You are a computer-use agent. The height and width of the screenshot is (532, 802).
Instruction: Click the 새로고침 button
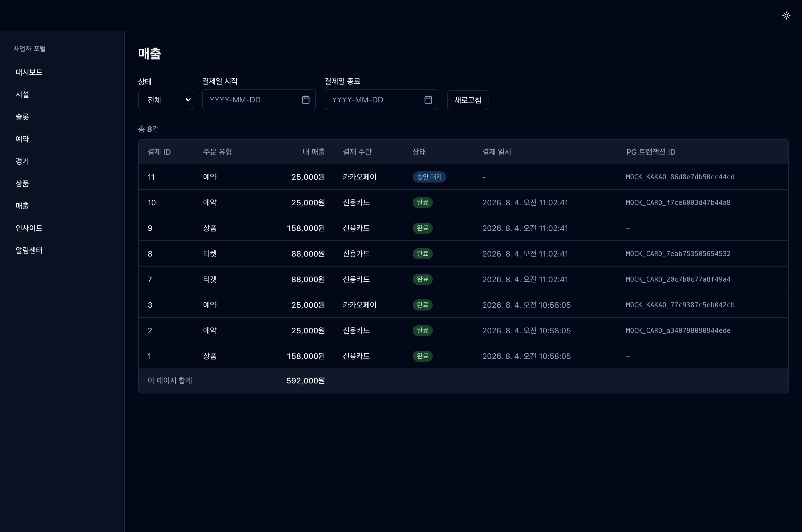coord(468,100)
